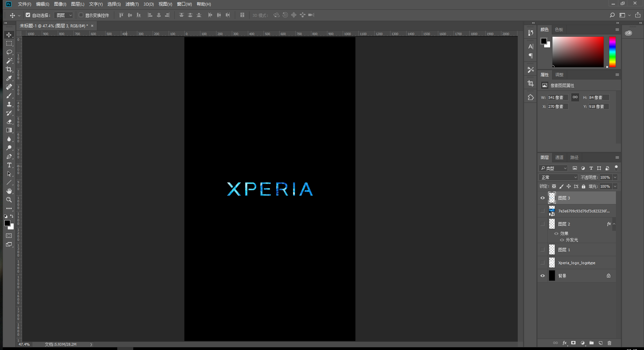Image resolution: width=644 pixels, height=350 pixels.
Task: Hide 图层 3 layer visibility
Action: [x=542, y=198]
